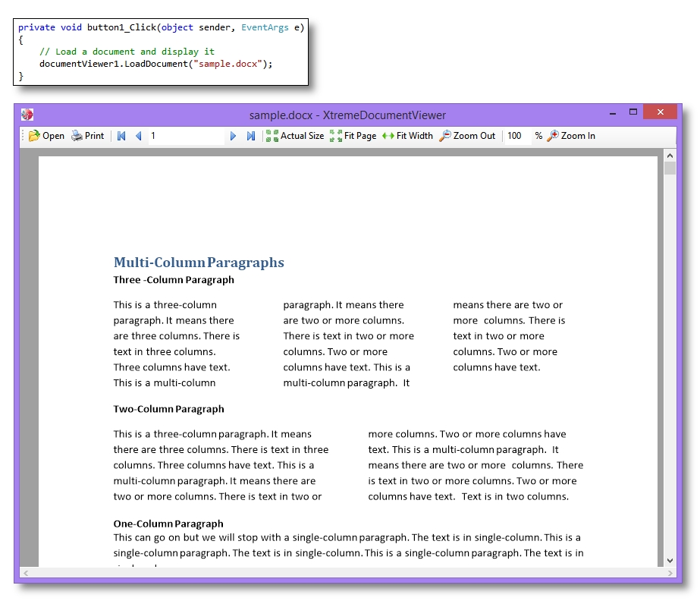Click the 'One-Column Paragraph' subheading
The height and width of the screenshot is (601, 700).
168,524
